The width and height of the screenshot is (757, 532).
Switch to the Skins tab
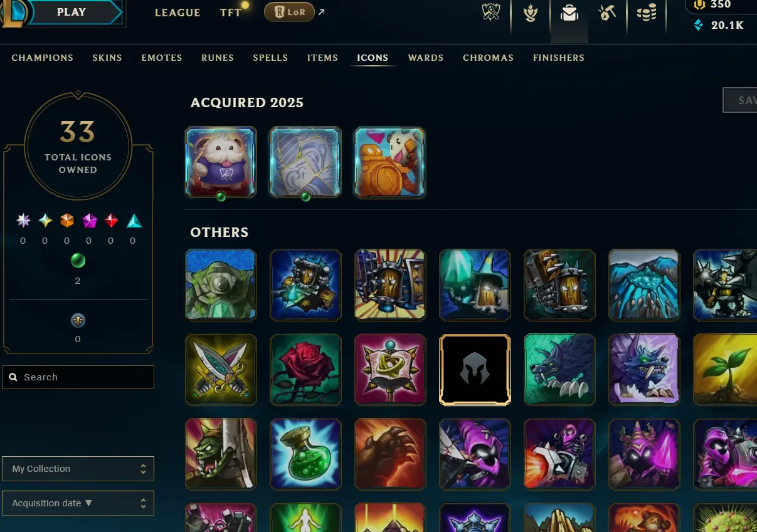click(107, 58)
